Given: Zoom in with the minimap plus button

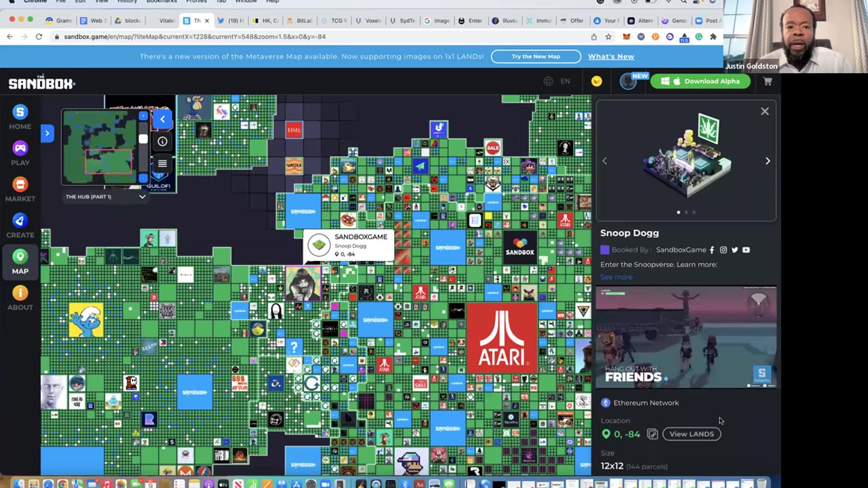Looking at the screenshot, I should [x=143, y=116].
